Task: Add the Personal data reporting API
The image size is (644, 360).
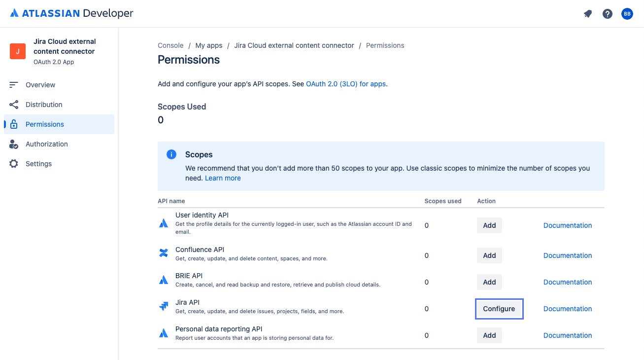Action: (489, 335)
